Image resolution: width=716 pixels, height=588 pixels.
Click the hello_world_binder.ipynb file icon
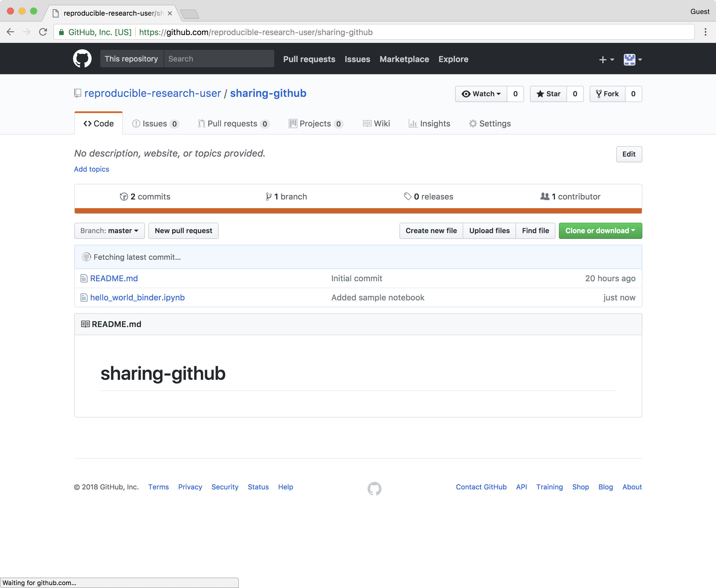tap(83, 297)
